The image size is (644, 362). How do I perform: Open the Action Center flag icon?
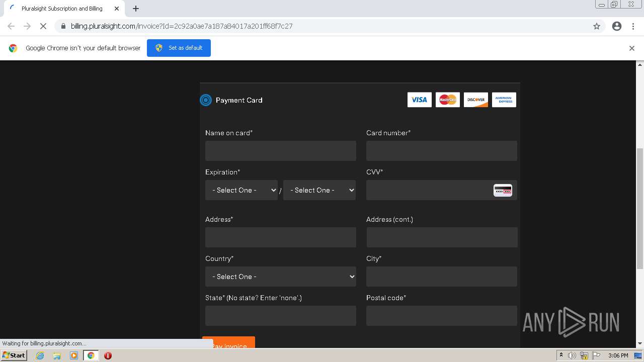(x=596, y=355)
